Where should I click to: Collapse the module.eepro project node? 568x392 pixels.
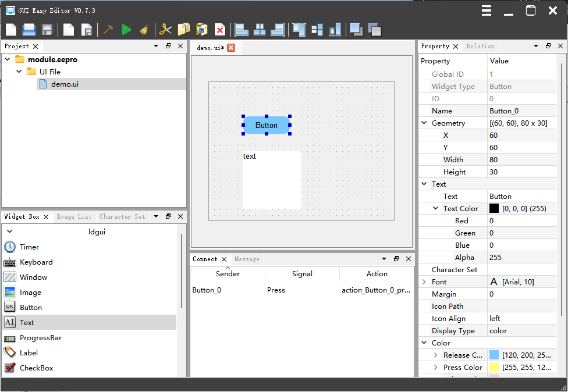point(8,59)
